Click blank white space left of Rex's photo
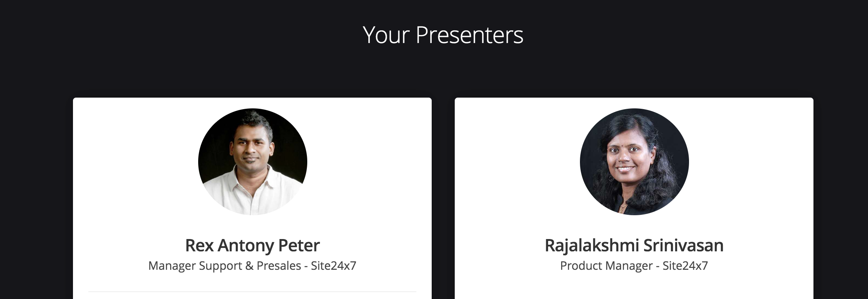This screenshot has width=868, height=299. coord(134,162)
